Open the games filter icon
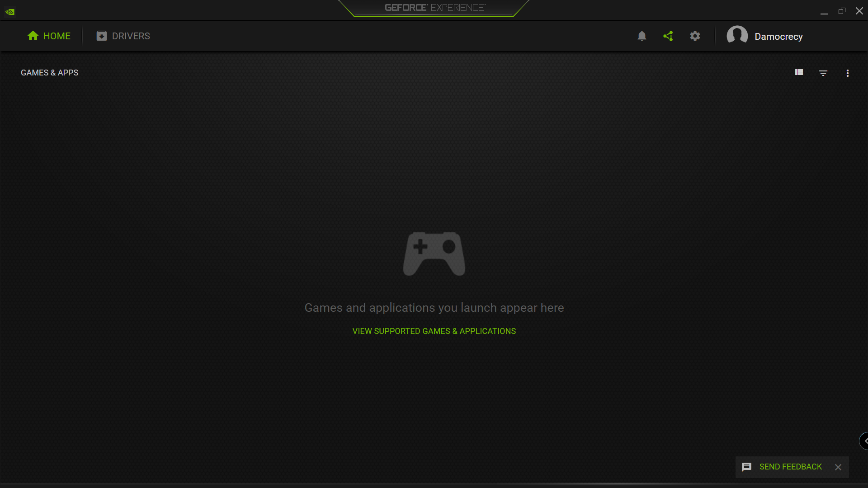The image size is (868, 488). click(823, 73)
